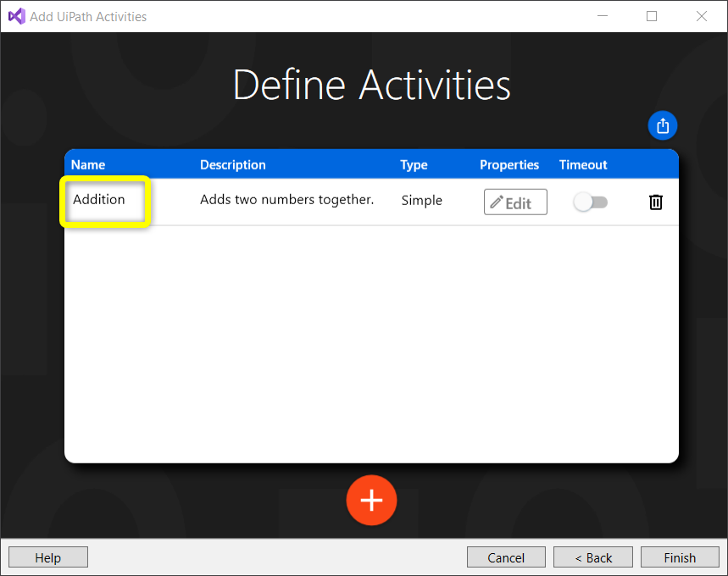Click the Properties column header

tap(509, 164)
